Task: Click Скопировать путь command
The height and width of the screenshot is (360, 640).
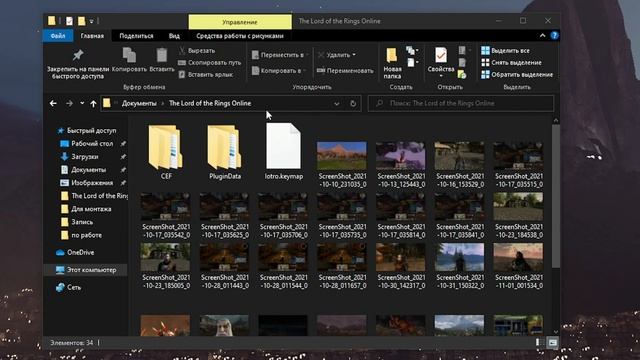Action: (x=210, y=62)
